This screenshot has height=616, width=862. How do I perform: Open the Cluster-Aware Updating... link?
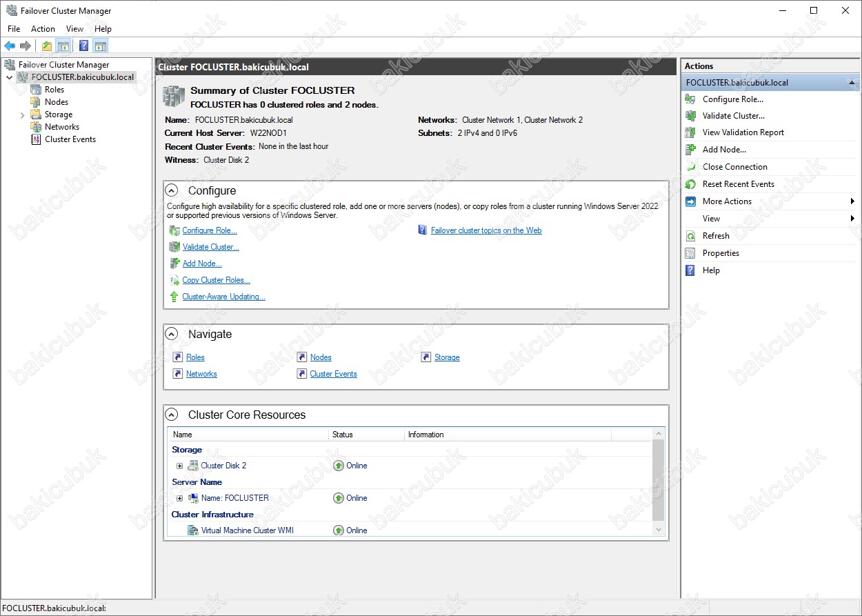point(223,297)
